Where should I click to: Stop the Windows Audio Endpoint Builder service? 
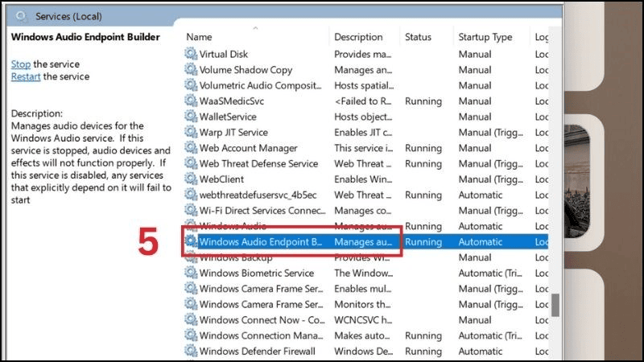click(x=21, y=64)
